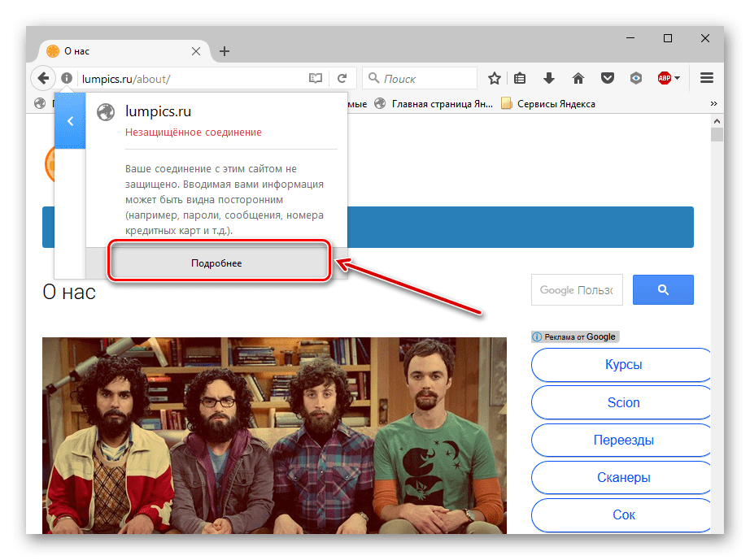Select the 'О нас' browser tab
Screen dimensions: 750x560
pos(125,51)
